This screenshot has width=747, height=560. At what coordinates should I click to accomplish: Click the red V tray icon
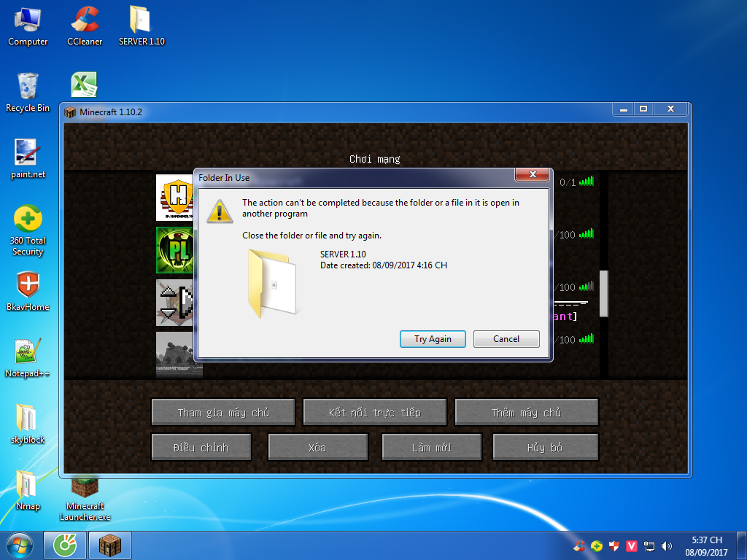pos(632,546)
